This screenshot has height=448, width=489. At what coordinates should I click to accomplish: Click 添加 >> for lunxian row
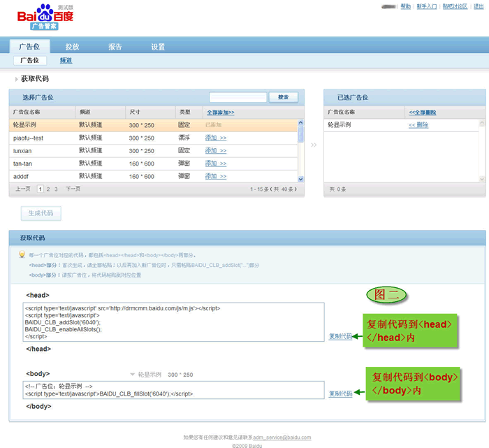coord(216,151)
